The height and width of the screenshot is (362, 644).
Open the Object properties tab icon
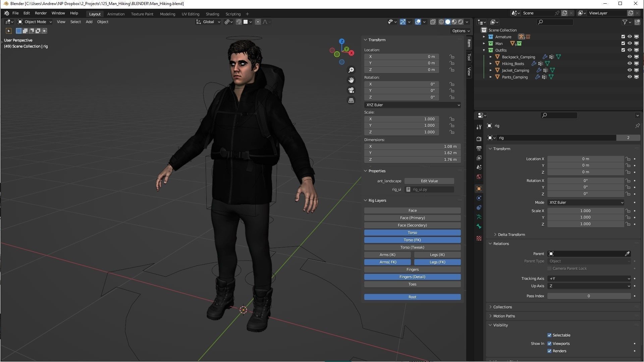coord(479,189)
